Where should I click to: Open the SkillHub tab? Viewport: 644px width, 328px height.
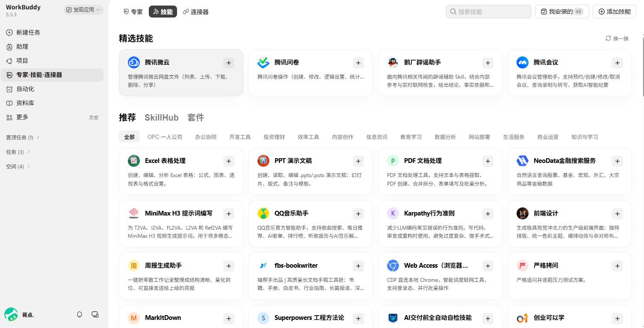[162, 118]
